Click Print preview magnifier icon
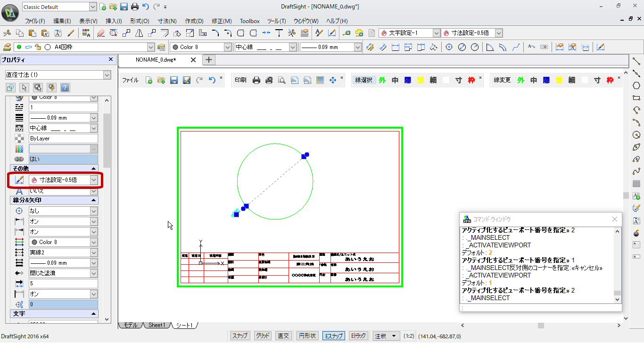 (281, 80)
